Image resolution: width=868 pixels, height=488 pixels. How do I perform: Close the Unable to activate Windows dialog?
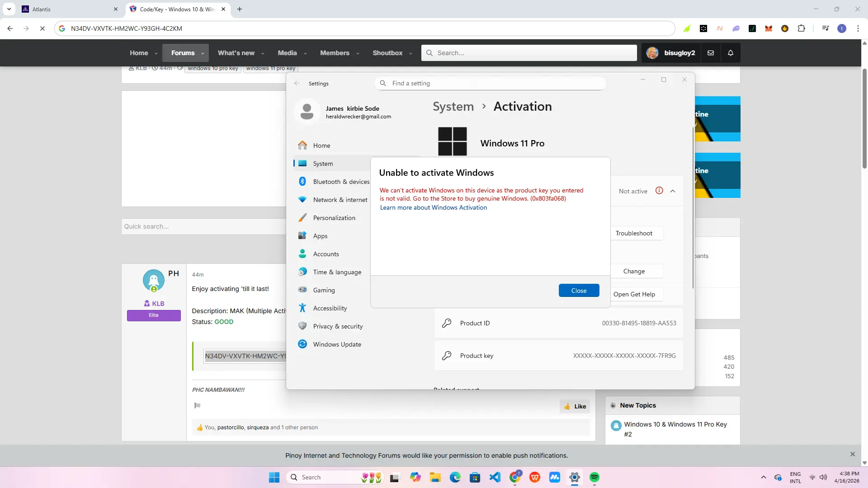click(x=579, y=291)
